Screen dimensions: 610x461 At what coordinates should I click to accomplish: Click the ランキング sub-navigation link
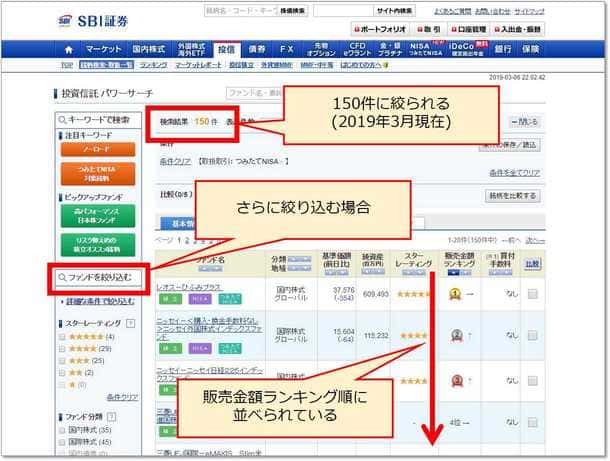(x=154, y=65)
